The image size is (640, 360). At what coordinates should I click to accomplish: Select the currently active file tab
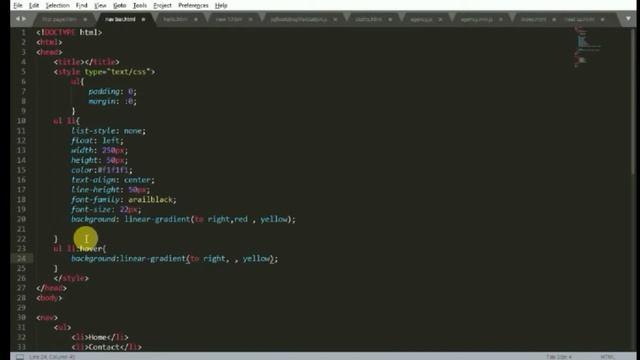[120, 19]
